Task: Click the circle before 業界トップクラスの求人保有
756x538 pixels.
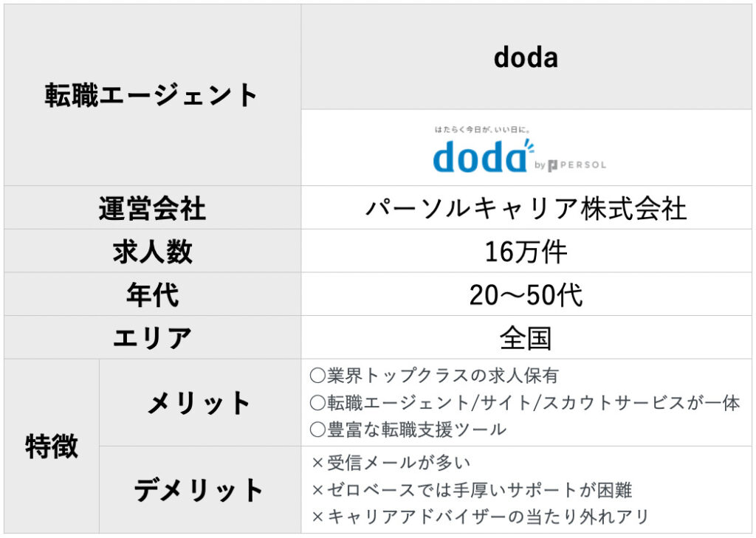Action: (317, 376)
